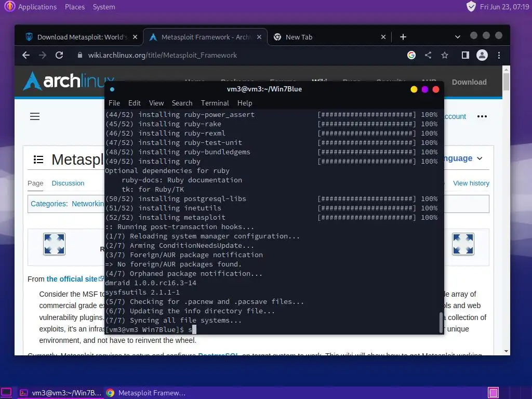Reload the Arch wiki page
This screenshot has height=399, width=532.
pyautogui.click(x=59, y=55)
